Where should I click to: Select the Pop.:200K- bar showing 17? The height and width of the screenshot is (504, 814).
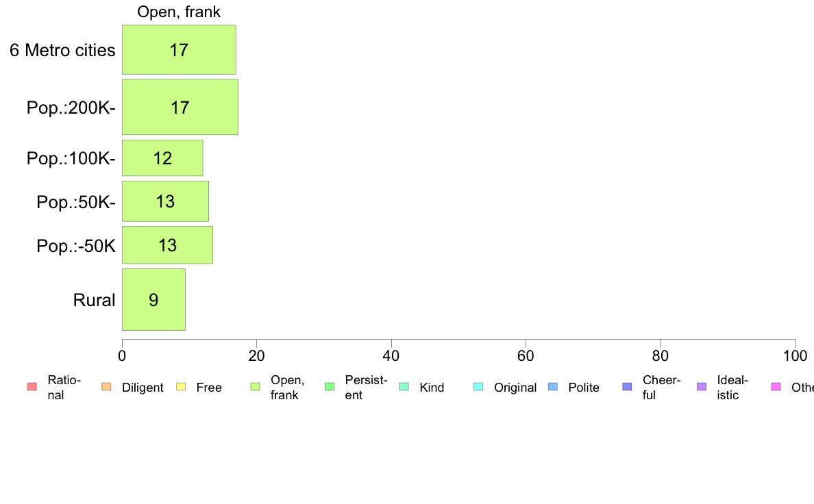pos(180,107)
